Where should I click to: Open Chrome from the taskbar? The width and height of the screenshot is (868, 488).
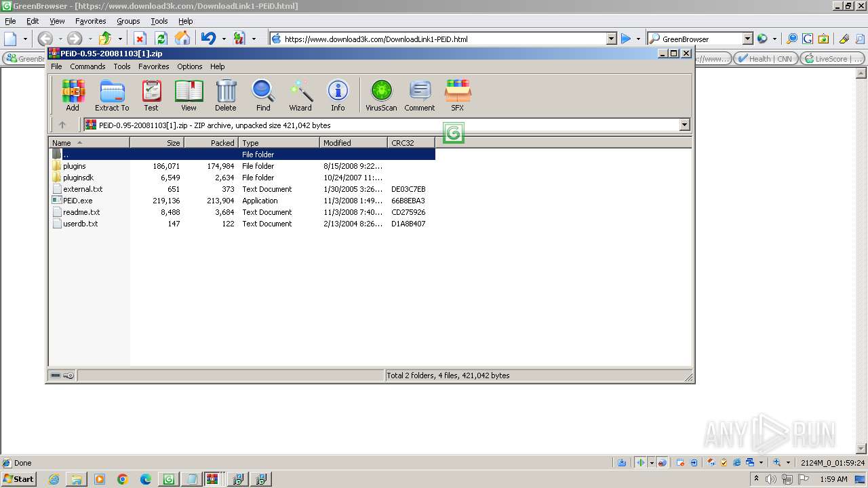coord(123,479)
